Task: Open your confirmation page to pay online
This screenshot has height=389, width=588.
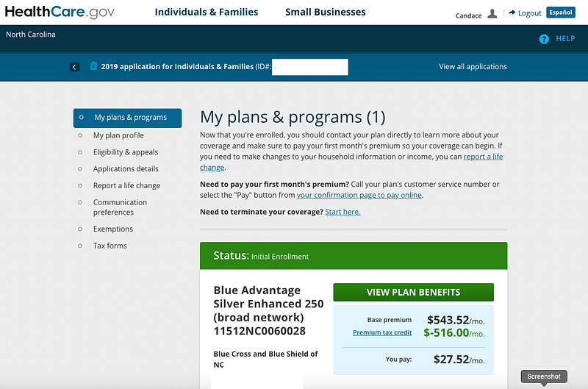Action: point(359,195)
